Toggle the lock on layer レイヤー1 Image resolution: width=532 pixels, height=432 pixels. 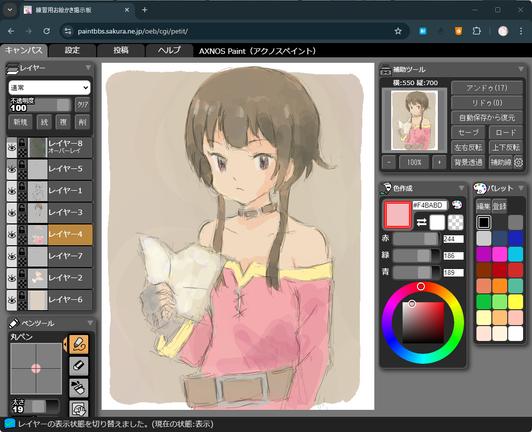[22, 187]
